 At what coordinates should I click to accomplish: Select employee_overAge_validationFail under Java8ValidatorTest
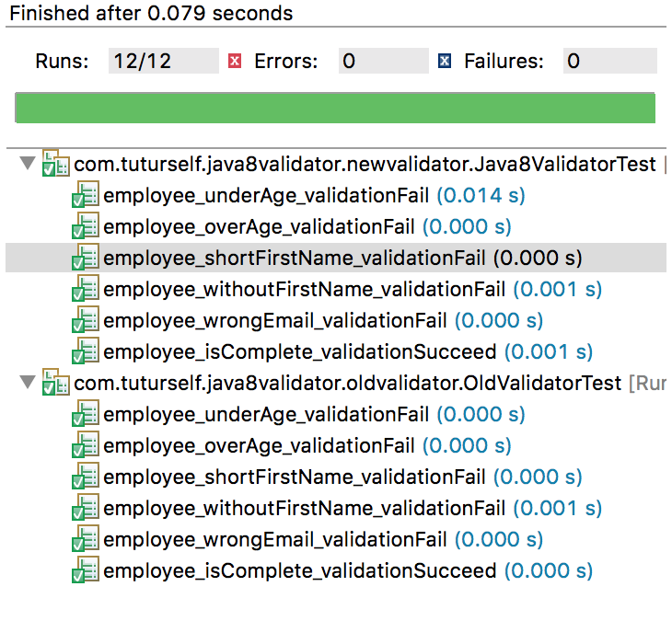click(259, 226)
